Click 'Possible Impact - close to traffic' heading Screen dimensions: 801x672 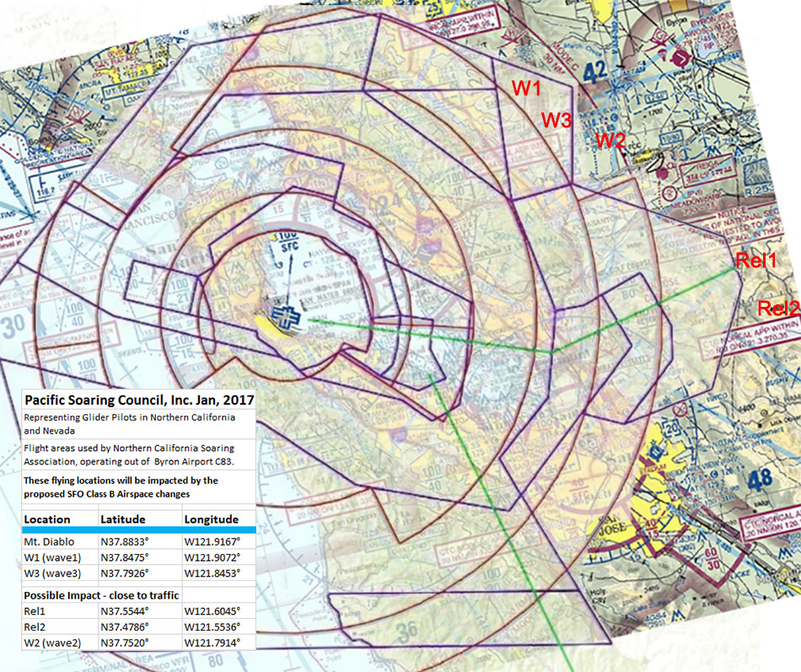pyautogui.click(x=101, y=595)
